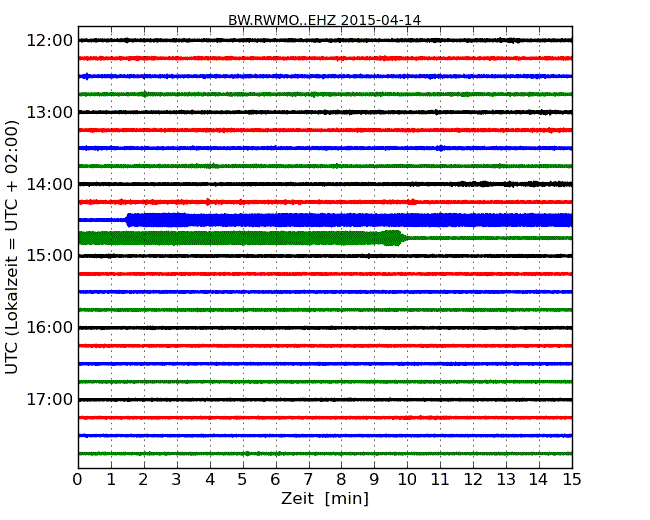650x520 pixels.
Task: Select minute tick label 3
Action: point(177,479)
